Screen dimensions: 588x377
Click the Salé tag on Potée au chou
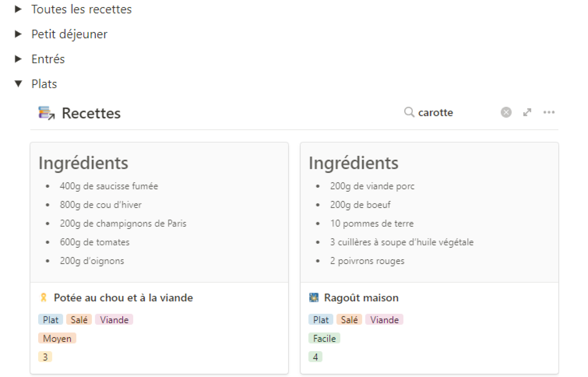(x=79, y=319)
